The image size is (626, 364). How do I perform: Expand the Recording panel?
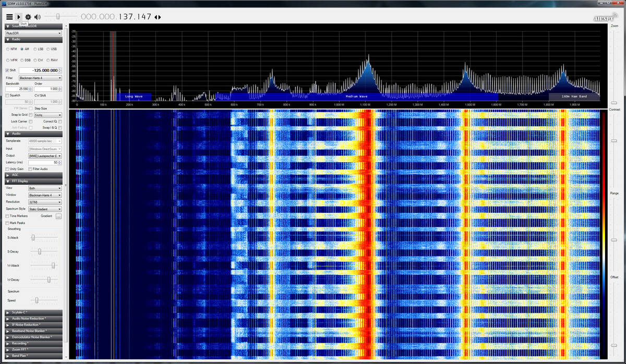coord(21,344)
